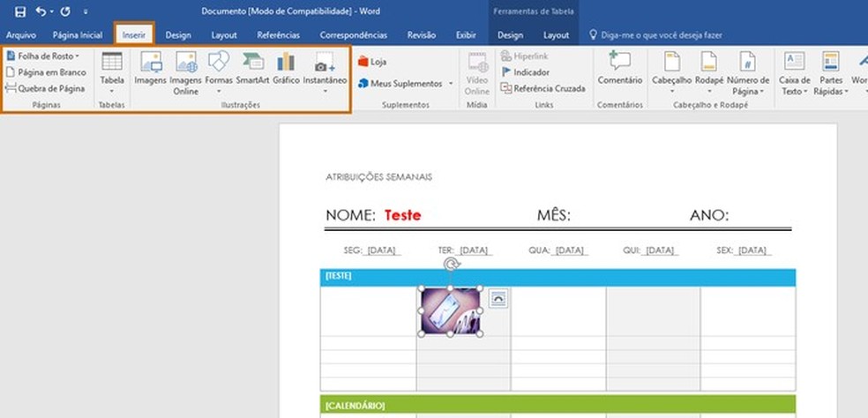Image resolution: width=868 pixels, height=418 pixels.
Task: Open the Layout Options button beside image
Action: [498, 298]
